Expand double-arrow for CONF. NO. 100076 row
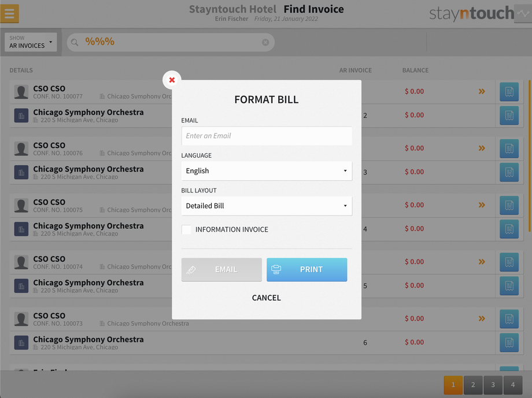 [482, 148]
